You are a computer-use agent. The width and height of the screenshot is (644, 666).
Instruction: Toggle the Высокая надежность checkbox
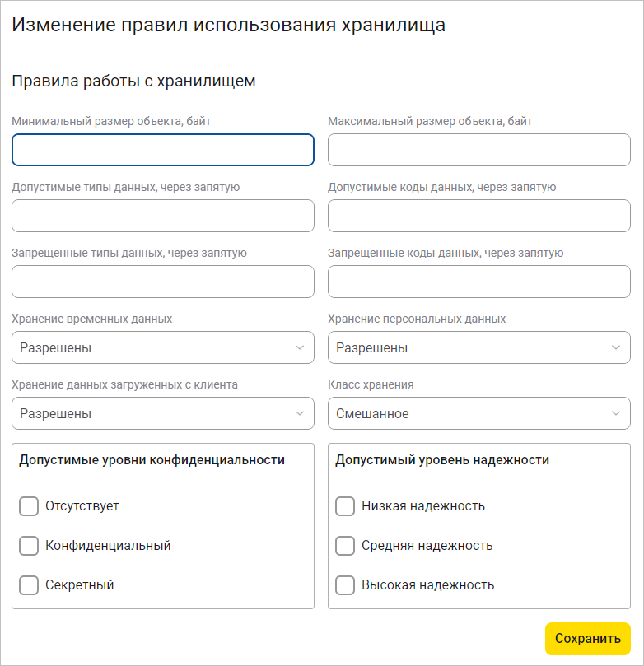click(x=345, y=585)
